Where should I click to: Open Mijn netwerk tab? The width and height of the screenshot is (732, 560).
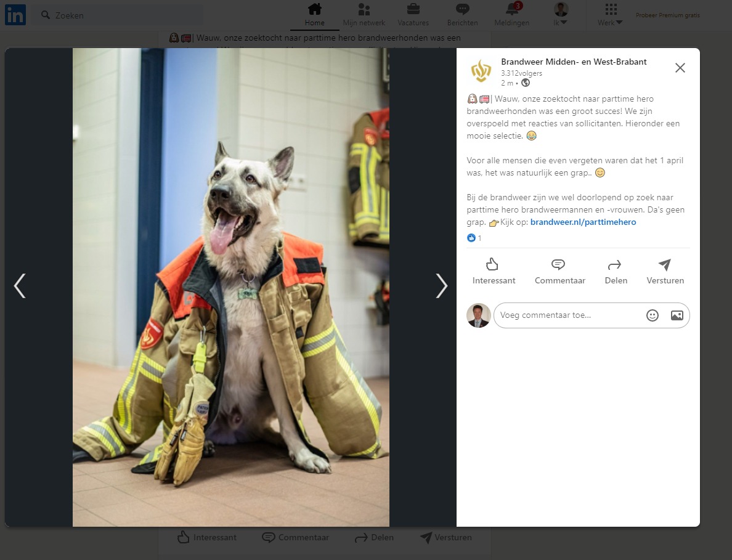364,15
